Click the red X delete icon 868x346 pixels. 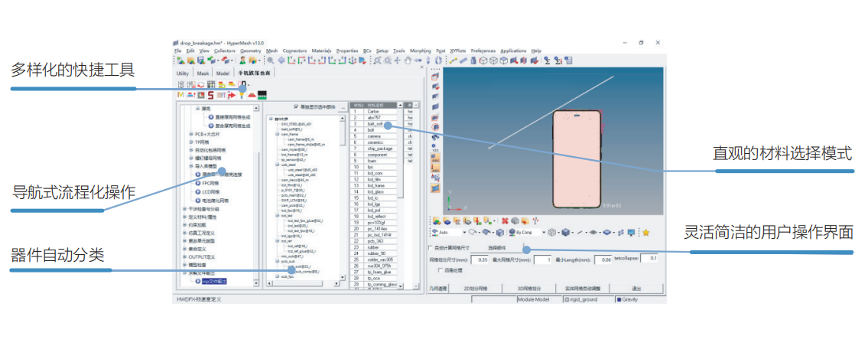coord(504,221)
